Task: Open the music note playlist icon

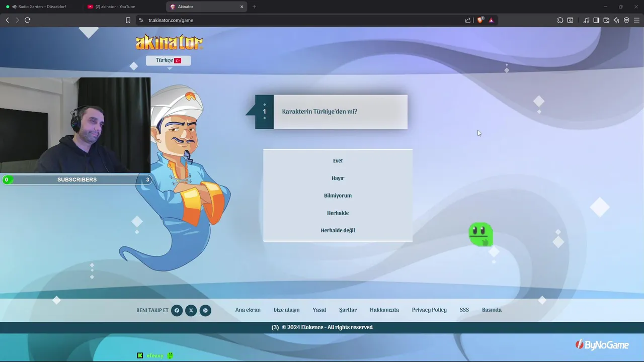Action: pyautogui.click(x=586, y=20)
